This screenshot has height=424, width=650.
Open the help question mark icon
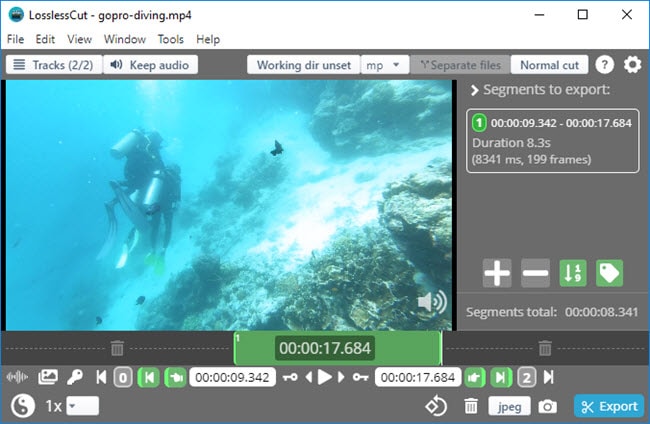(x=604, y=65)
